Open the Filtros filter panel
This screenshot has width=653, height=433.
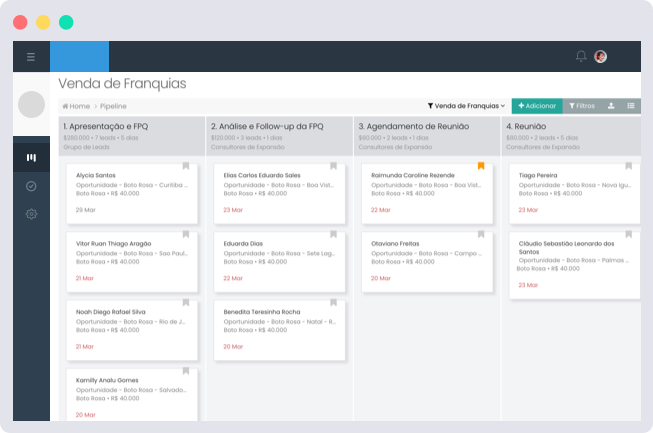point(581,106)
